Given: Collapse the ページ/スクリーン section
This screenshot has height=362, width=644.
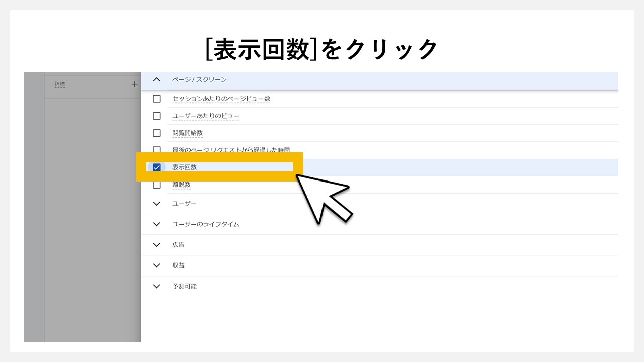Looking at the screenshot, I should [156, 79].
